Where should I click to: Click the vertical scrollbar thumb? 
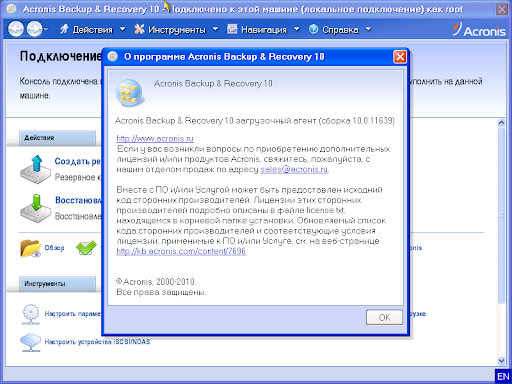point(501,215)
